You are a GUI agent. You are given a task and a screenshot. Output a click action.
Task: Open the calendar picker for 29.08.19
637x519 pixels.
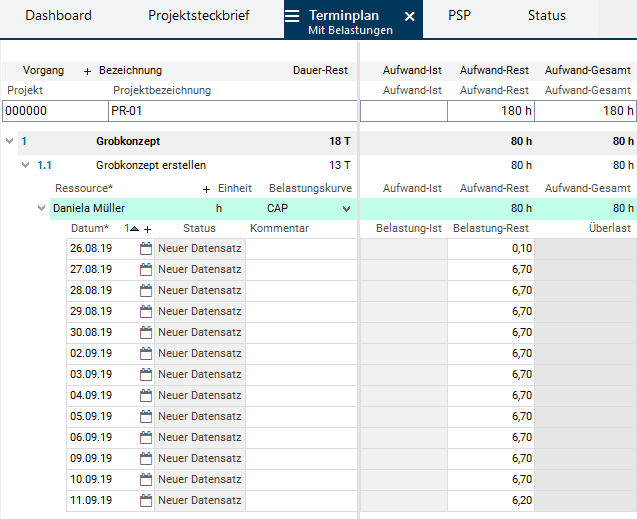coord(146,311)
